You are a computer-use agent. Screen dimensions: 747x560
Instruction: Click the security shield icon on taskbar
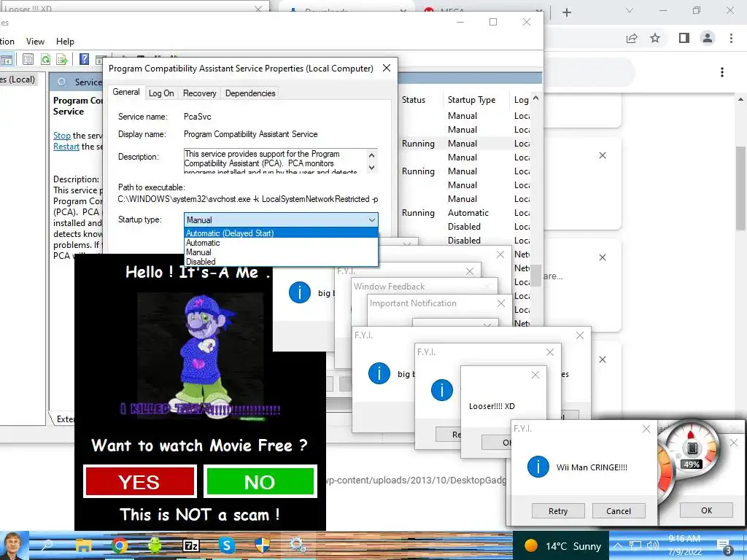(263, 545)
